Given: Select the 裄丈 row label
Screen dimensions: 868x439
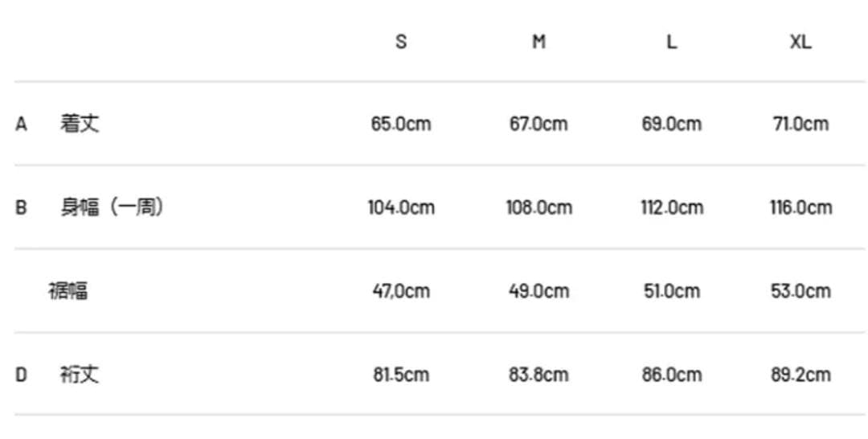Looking at the screenshot, I should (x=80, y=375).
